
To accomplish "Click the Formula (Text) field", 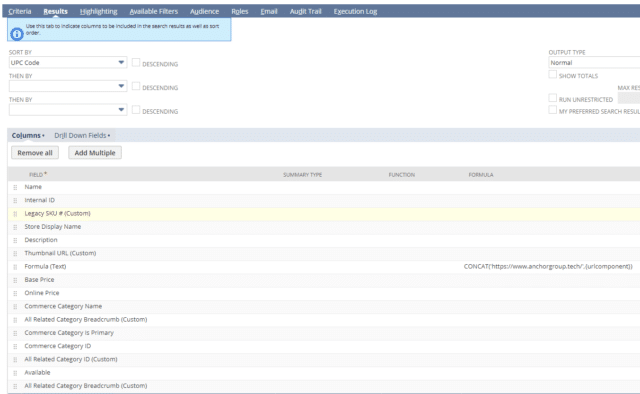I will (45, 267).
